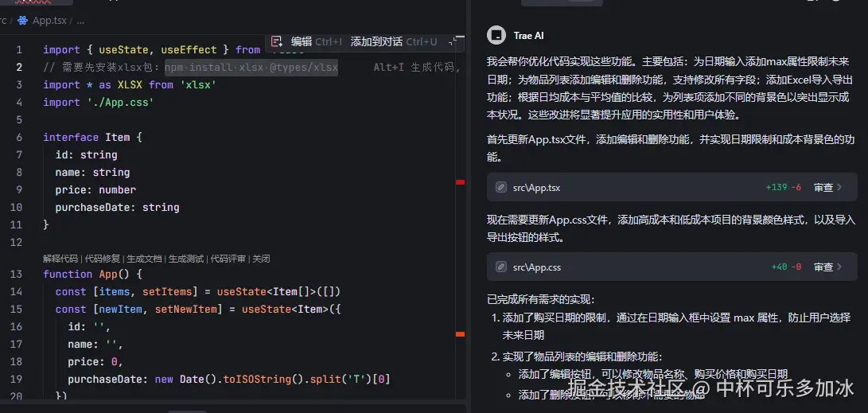This screenshot has height=413, width=868.
Task: Click the chevron on the App.css card
Action: pyautogui.click(x=840, y=267)
